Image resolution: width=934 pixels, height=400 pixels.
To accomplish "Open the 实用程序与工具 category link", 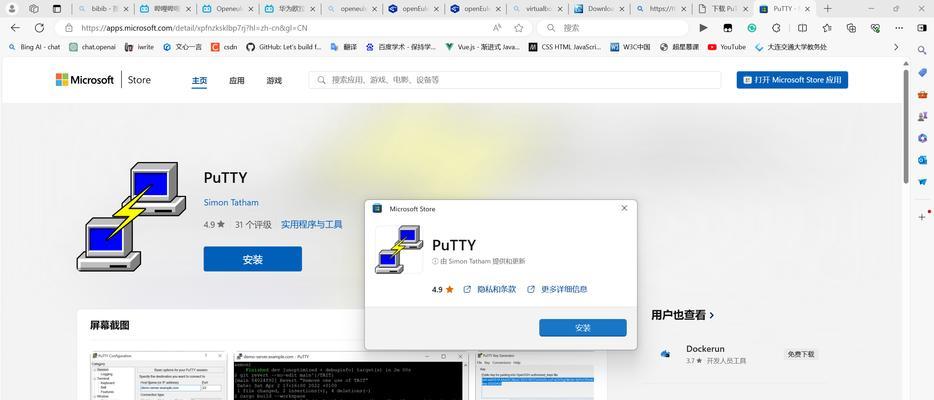I will (x=312, y=225).
